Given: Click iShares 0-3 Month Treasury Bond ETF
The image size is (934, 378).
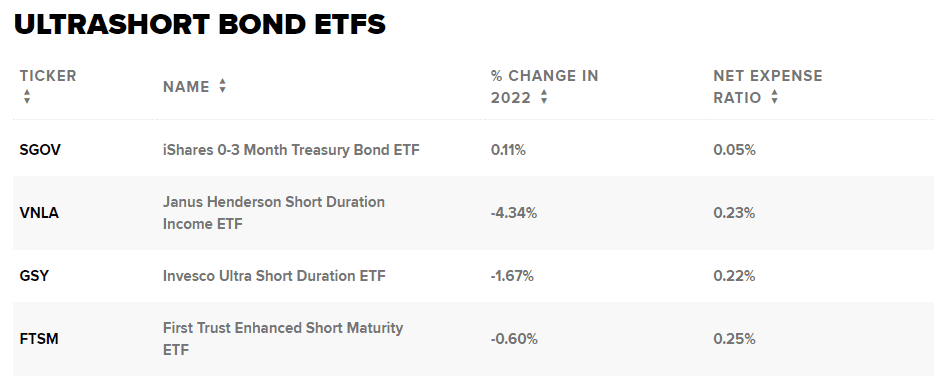Looking at the screenshot, I should [291, 150].
